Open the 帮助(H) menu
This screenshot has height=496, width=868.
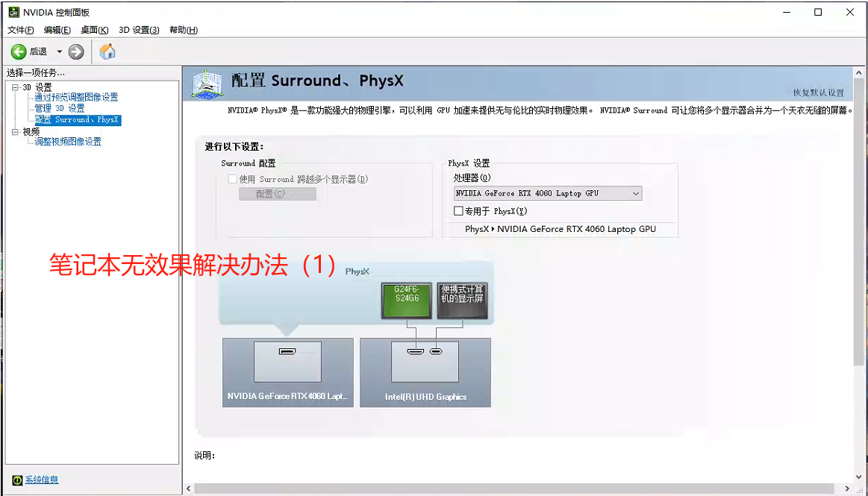click(x=184, y=30)
